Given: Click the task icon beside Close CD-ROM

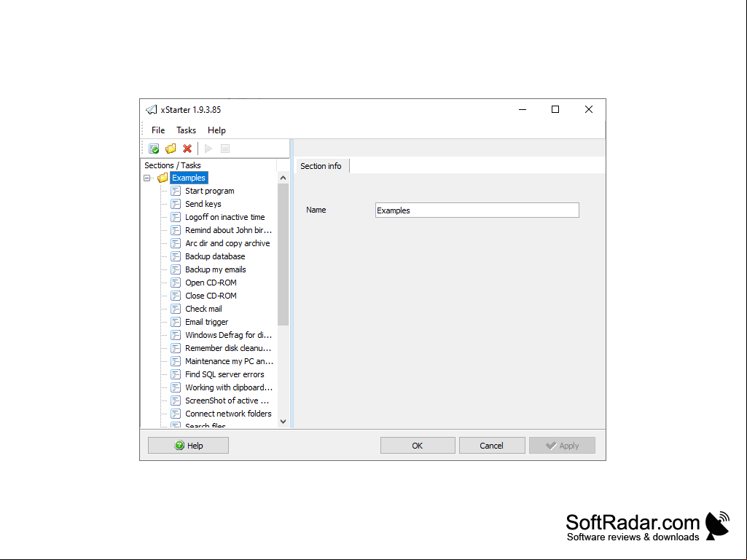Looking at the screenshot, I should (x=176, y=296).
